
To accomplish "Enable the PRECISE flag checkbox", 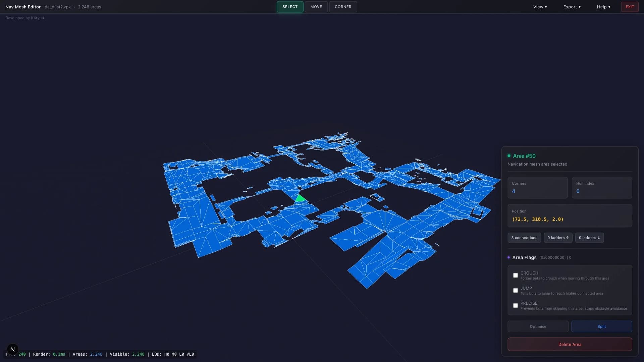I will (x=516, y=306).
